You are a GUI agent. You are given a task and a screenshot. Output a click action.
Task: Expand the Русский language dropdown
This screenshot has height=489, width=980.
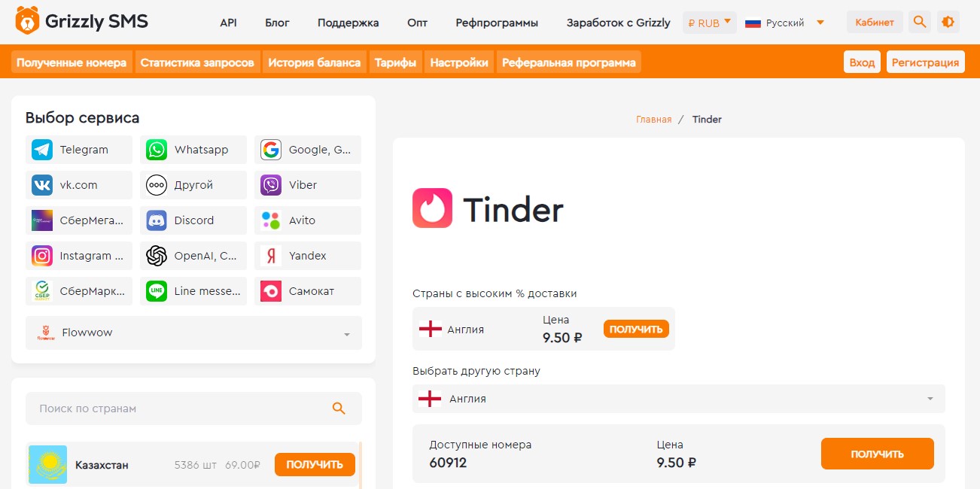coord(784,23)
